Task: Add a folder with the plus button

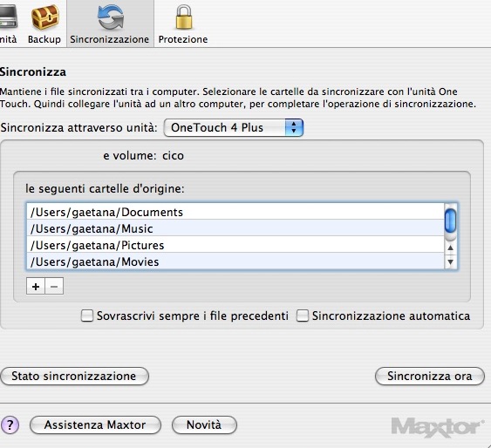Action: click(36, 286)
